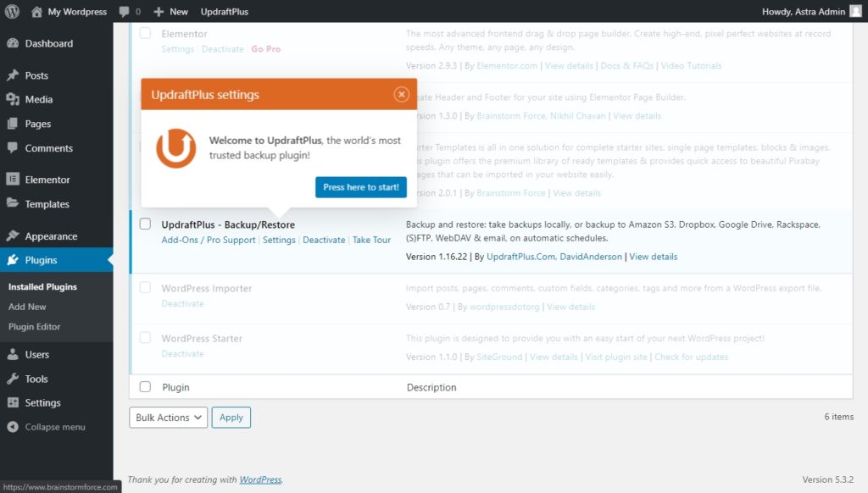Open the UpdraftPlus.Com author link
868x493 pixels.
521,257
